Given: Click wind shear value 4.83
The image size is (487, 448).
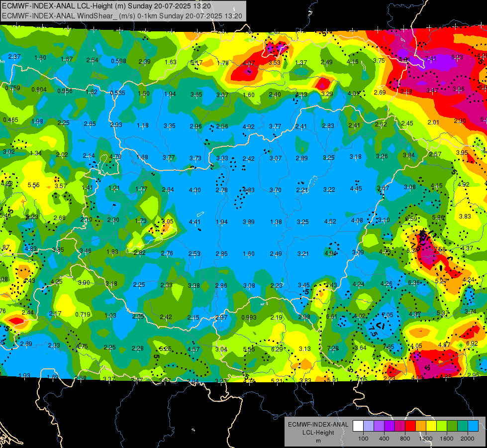Looking at the screenshot, I should tap(249, 190).
